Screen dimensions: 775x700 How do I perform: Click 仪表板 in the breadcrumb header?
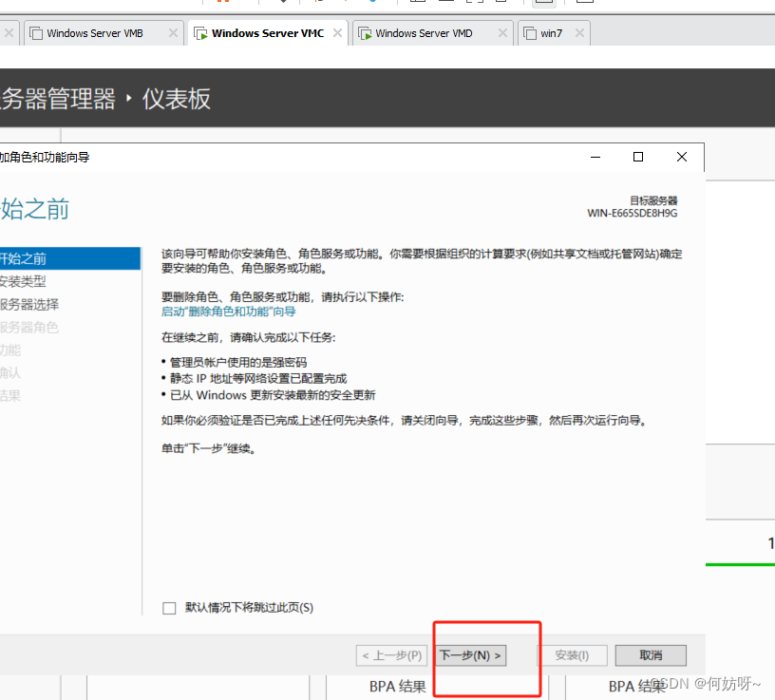coord(177,99)
